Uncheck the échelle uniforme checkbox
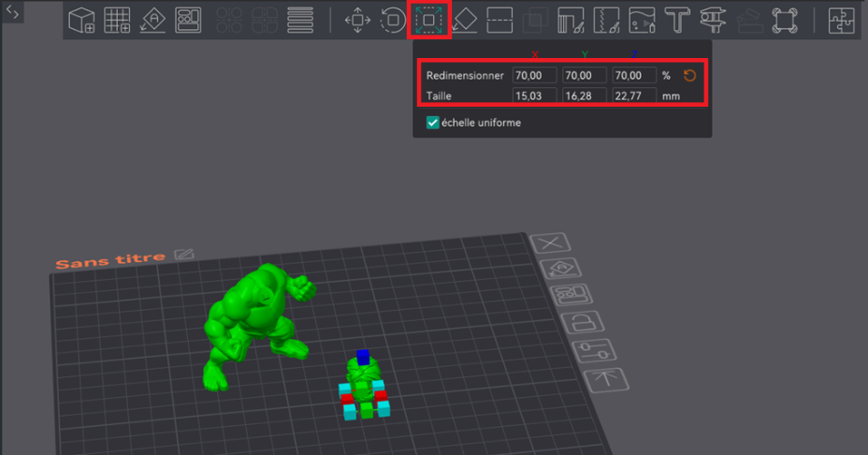 click(x=433, y=123)
